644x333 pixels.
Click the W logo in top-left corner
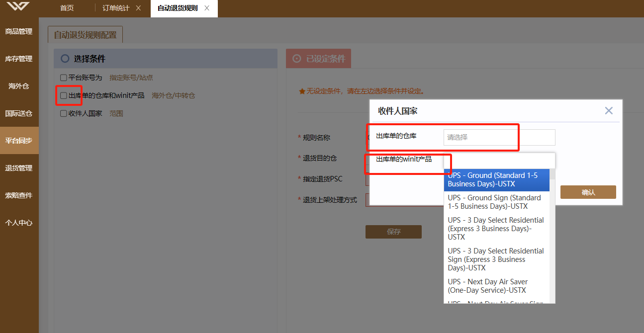tap(18, 6)
